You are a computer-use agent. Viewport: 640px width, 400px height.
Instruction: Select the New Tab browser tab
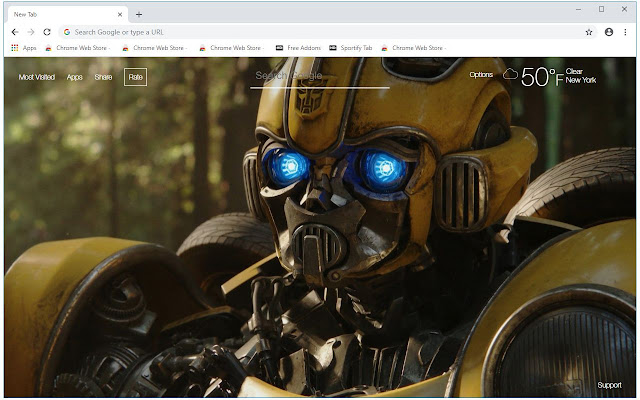tap(68, 14)
